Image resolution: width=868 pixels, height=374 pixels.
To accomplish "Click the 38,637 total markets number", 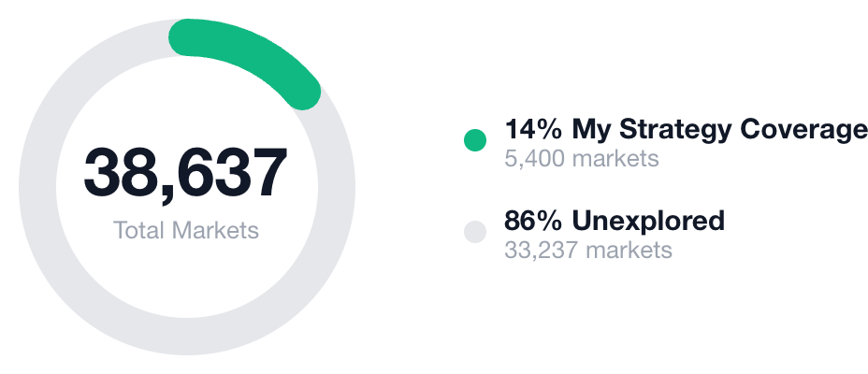I will click(x=186, y=173).
